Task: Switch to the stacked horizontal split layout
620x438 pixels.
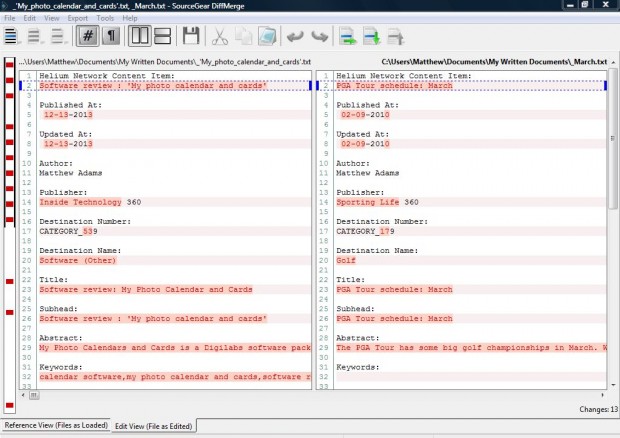Action: point(162,36)
